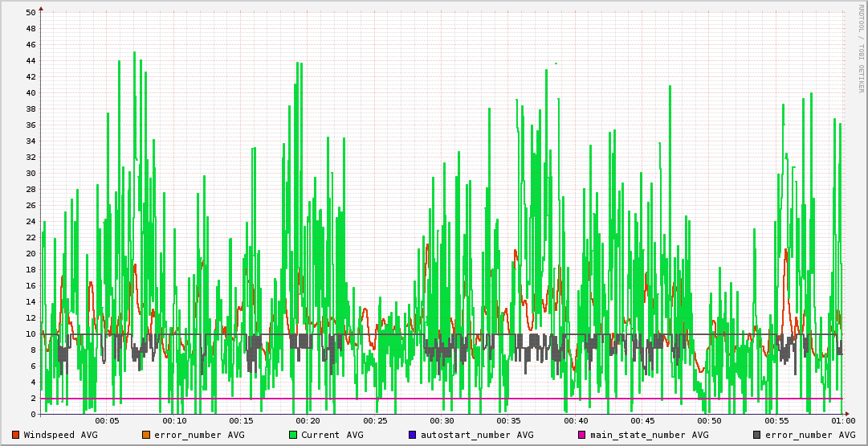Click the 01:00 time axis label

point(842,420)
